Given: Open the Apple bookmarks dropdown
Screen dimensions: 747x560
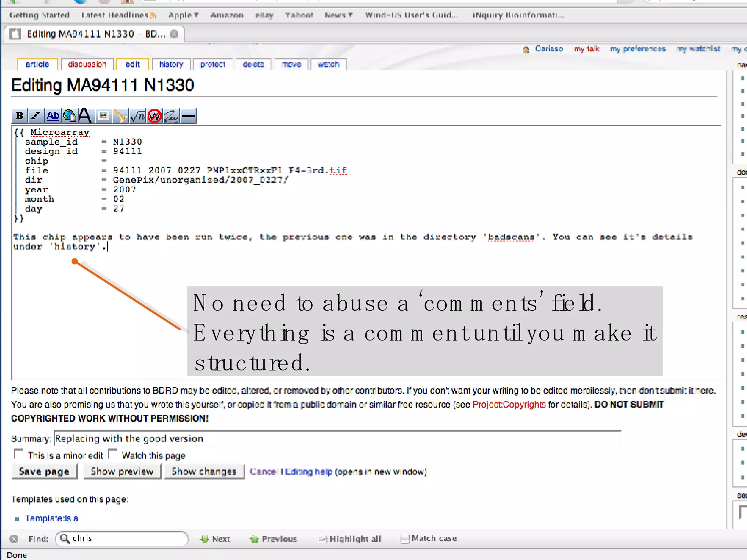Looking at the screenshot, I should pos(183,15).
